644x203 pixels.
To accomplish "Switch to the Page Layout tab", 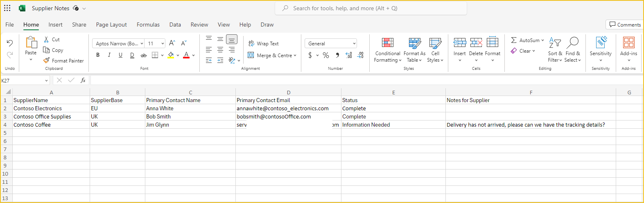I will (111, 25).
